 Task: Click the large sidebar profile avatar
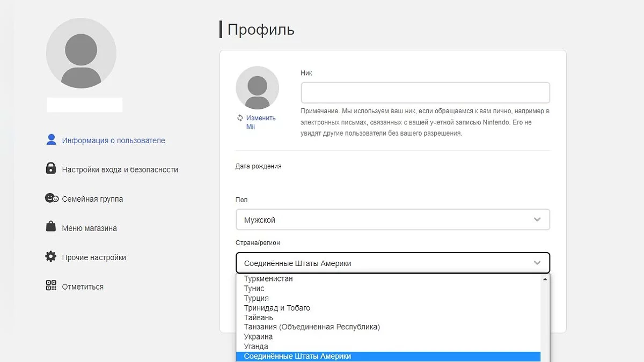[81, 53]
